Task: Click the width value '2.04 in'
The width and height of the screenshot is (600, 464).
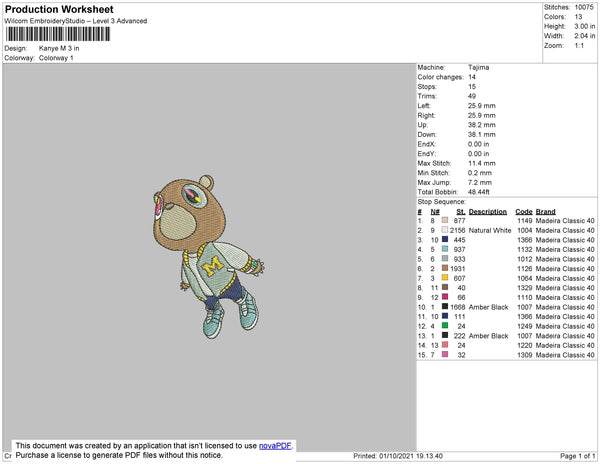Action: (584, 36)
